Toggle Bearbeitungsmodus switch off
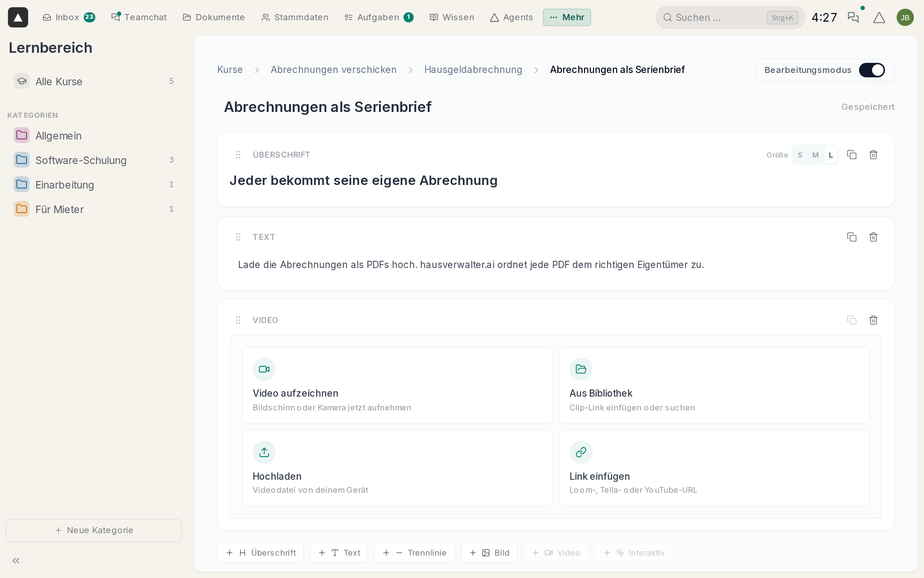The height and width of the screenshot is (578, 924). point(872,70)
